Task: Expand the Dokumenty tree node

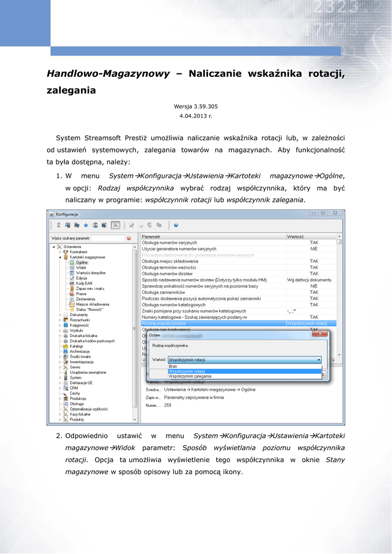Action: point(59,314)
